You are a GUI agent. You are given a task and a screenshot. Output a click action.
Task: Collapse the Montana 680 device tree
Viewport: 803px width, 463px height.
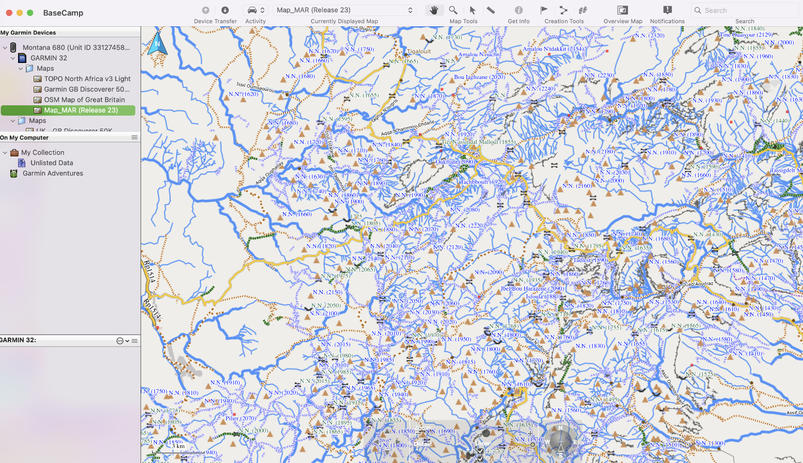tap(5, 48)
